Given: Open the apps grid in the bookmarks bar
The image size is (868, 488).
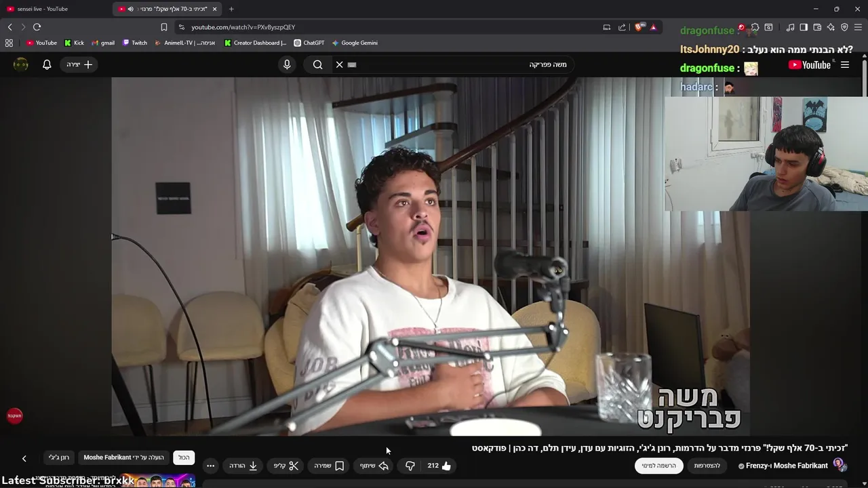Looking at the screenshot, I should [9, 43].
